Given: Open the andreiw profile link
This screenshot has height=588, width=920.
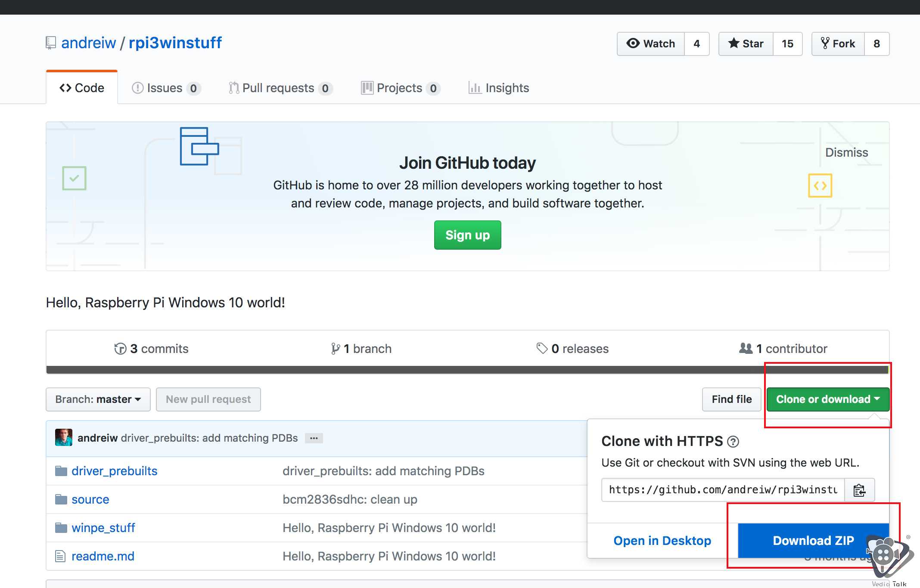Looking at the screenshot, I should [89, 43].
